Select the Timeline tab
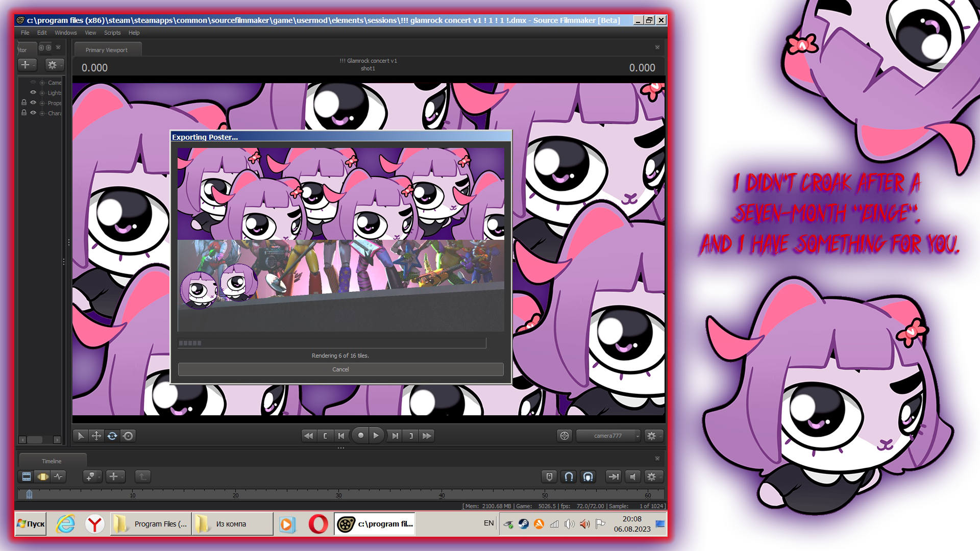The width and height of the screenshot is (980, 551). click(52, 461)
